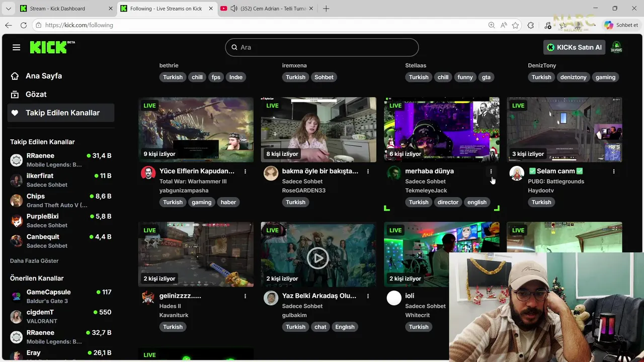This screenshot has height=362, width=644.
Task: Open browser zoom magnifier icon
Action: 492,25
